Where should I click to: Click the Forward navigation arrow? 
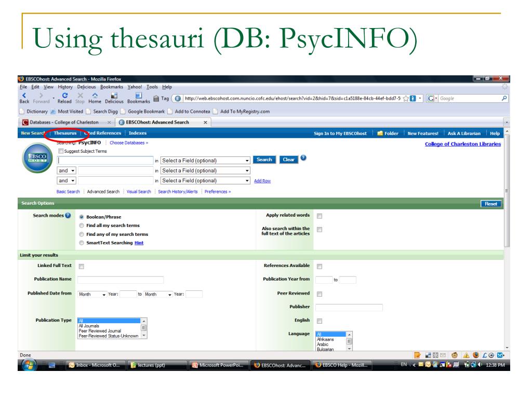tap(41, 96)
